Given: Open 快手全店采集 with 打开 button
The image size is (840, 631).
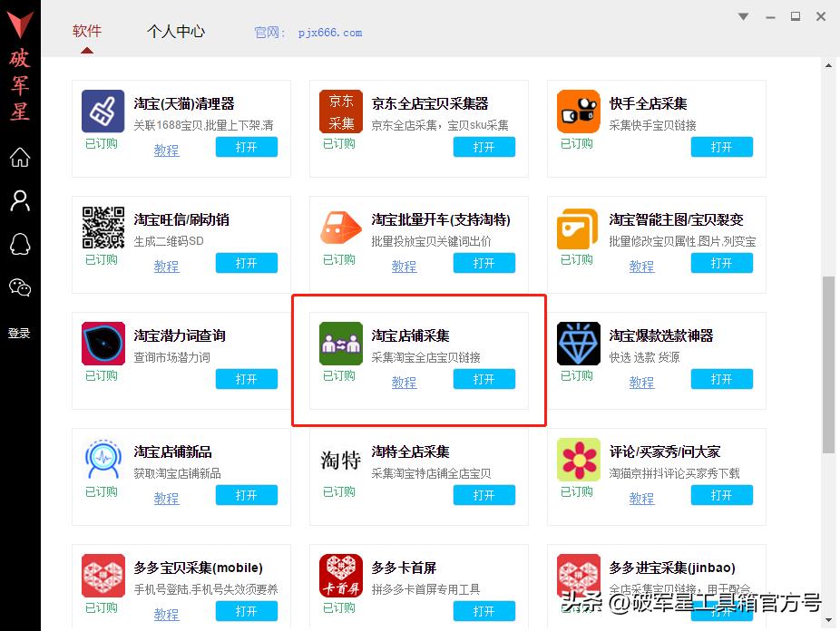Looking at the screenshot, I should coord(721,147).
